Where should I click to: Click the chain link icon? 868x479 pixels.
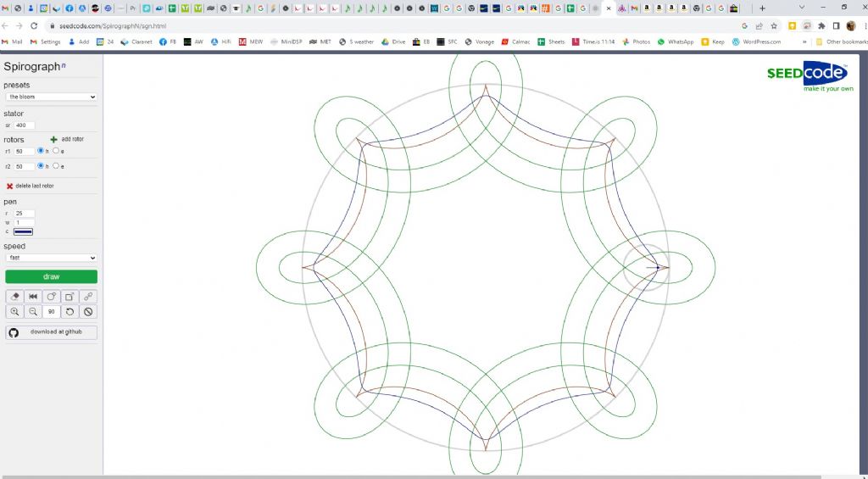coord(88,297)
